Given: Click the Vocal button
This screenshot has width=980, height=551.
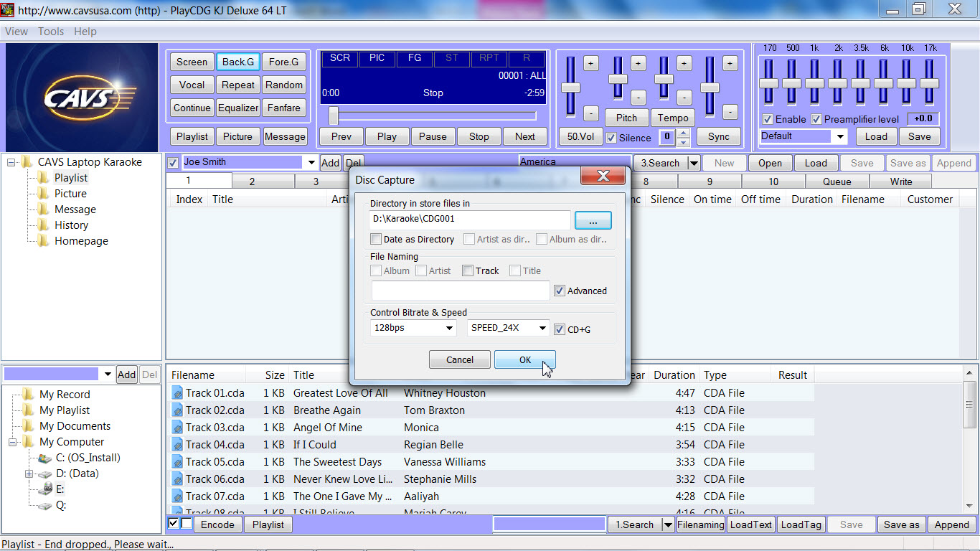Looking at the screenshot, I should pyautogui.click(x=192, y=85).
